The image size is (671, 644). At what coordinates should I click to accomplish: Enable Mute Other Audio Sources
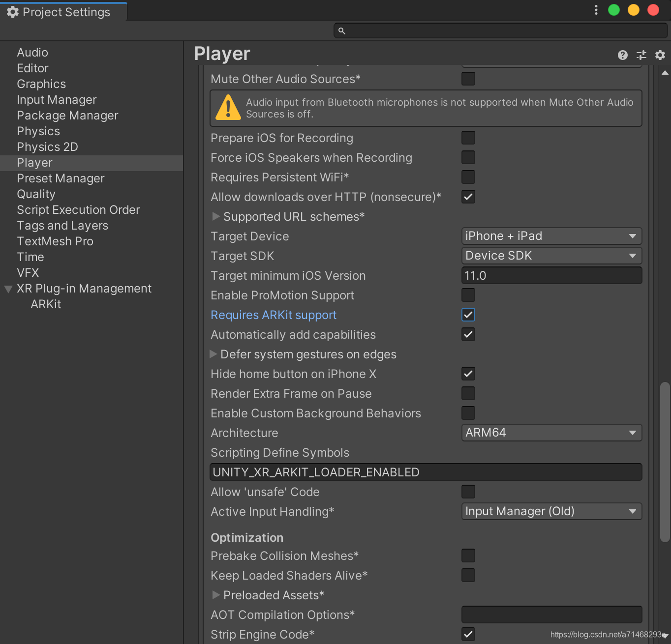tap(468, 79)
